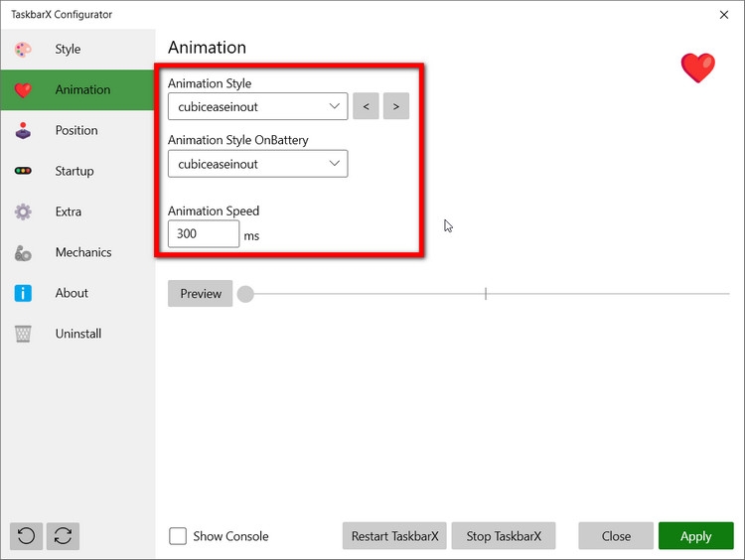Click the Animation Speed input field showing 300
This screenshot has height=560, width=745.
204,233
